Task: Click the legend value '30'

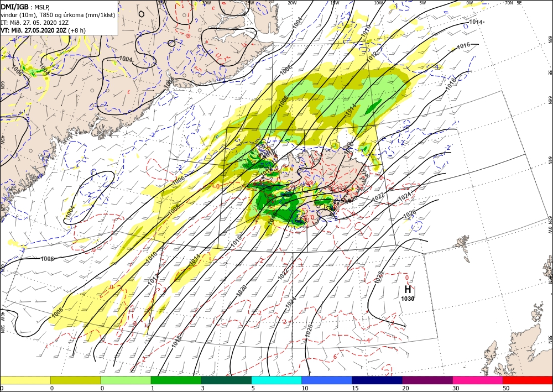Action: click(x=455, y=388)
